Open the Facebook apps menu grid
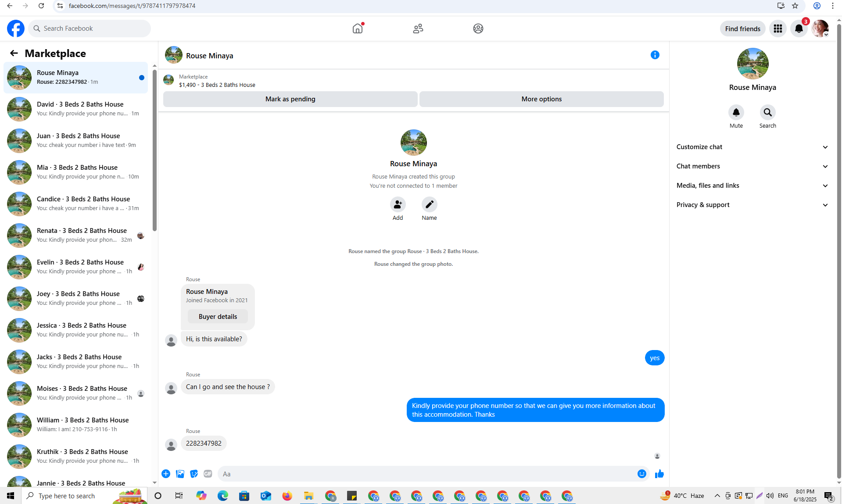 click(x=778, y=29)
